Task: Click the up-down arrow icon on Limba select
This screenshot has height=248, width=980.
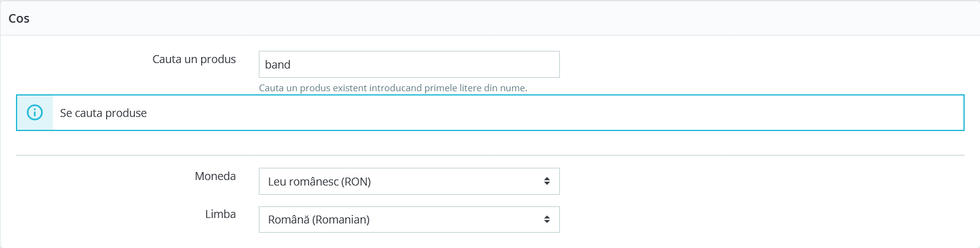Action: click(546, 219)
